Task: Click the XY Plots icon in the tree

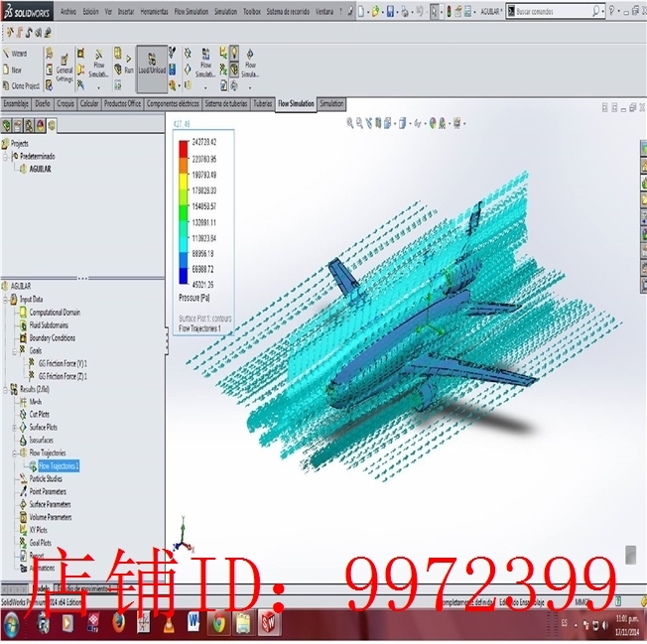Action: pyautogui.click(x=23, y=530)
